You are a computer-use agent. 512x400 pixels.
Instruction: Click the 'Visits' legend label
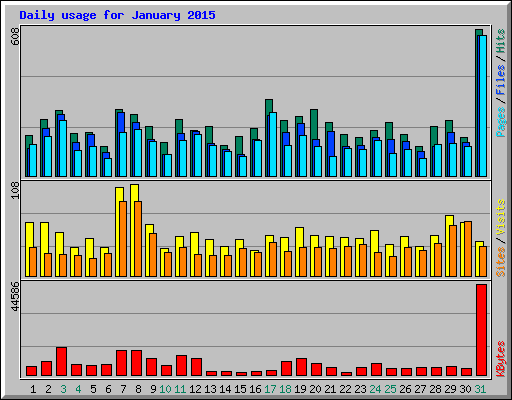(501, 218)
